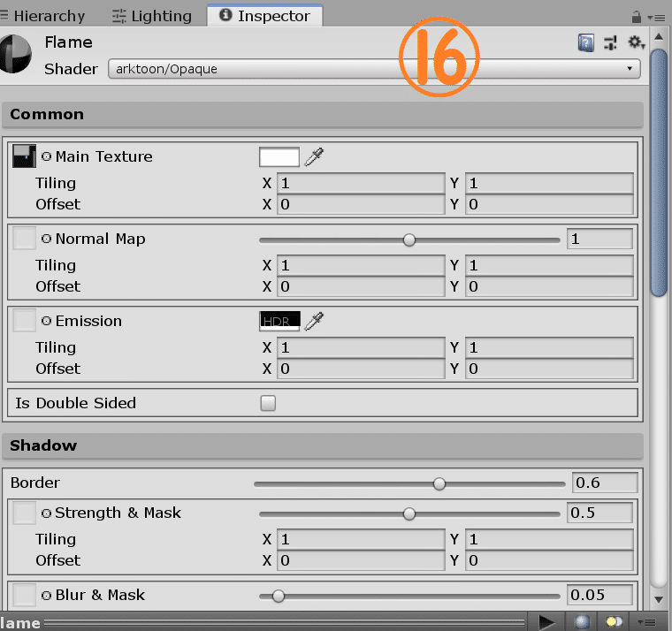Open Emission HDR color swatch
Screen dimensions: 672x631
(279, 322)
